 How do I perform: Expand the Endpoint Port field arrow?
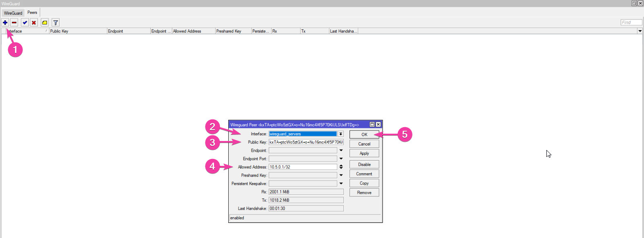(x=341, y=159)
